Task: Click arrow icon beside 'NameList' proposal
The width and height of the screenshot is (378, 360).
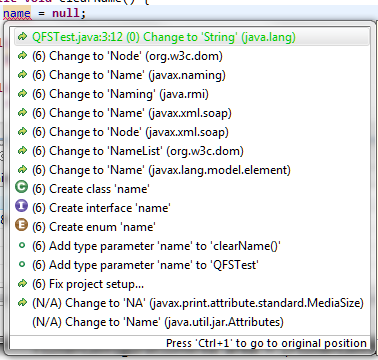Action: (22, 151)
